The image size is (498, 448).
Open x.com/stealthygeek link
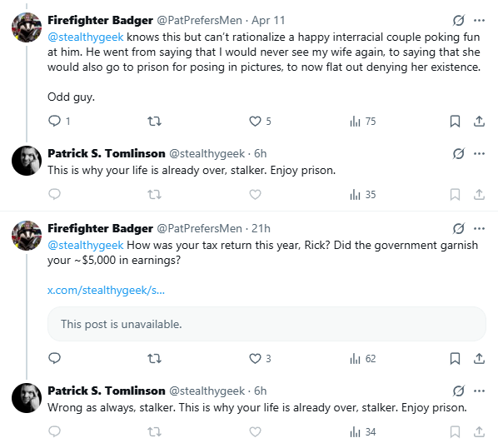(106, 290)
